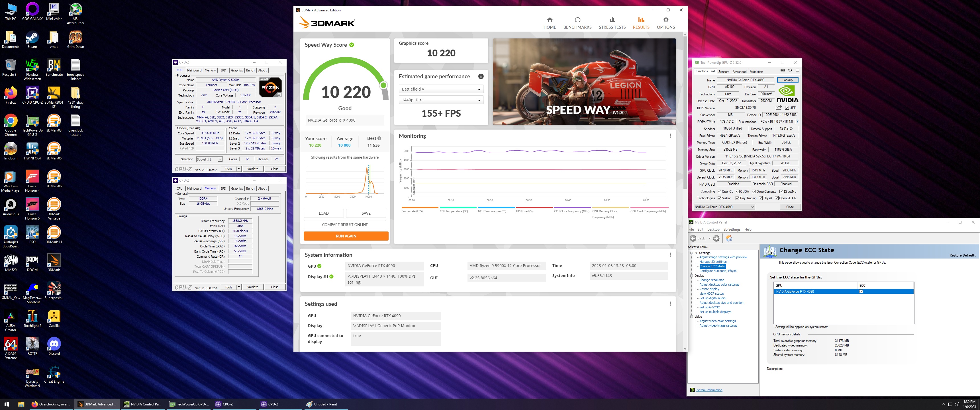Click SPEED WAY benchmark thumbnail image
980x410 pixels.
(x=584, y=82)
